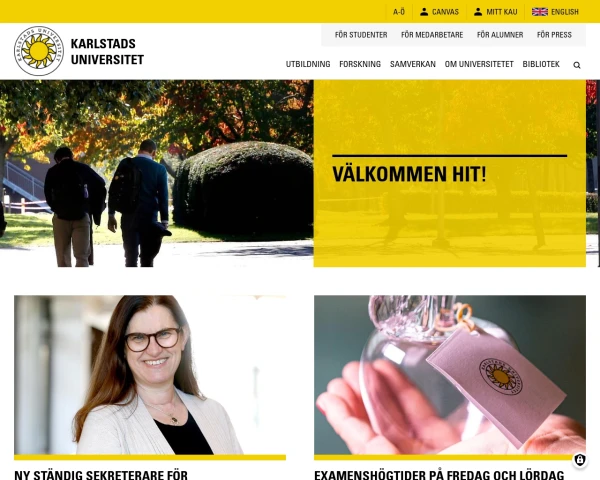Screen dimensions: 600x480
Task: Click the person icon beside Canvas
Action: (x=424, y=12)
